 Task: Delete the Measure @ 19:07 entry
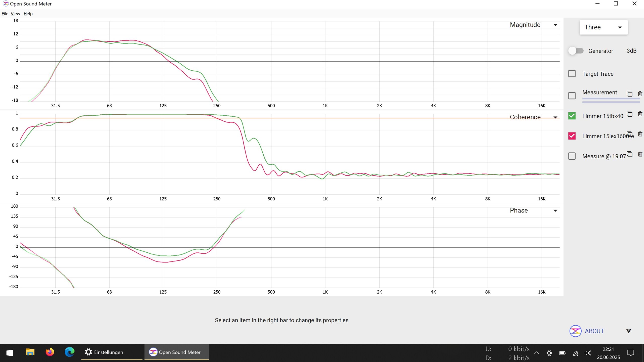(640, 154)
